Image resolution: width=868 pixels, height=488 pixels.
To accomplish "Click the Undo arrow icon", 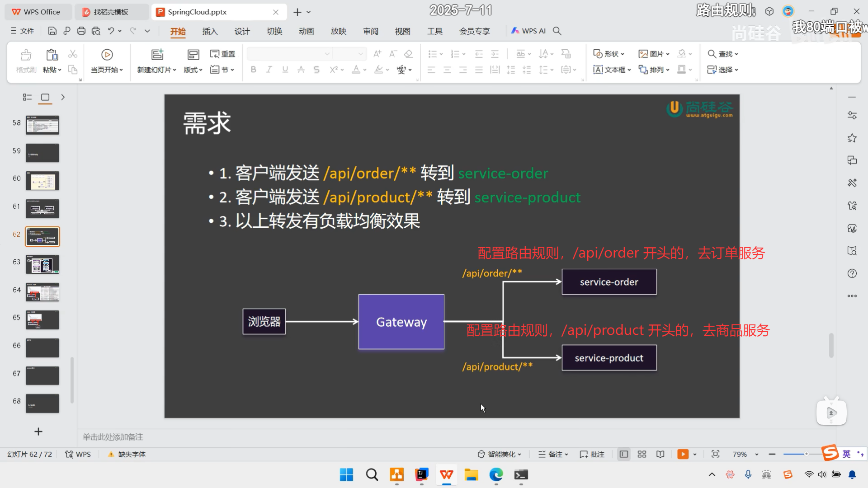I will click(x=111, y=31).
